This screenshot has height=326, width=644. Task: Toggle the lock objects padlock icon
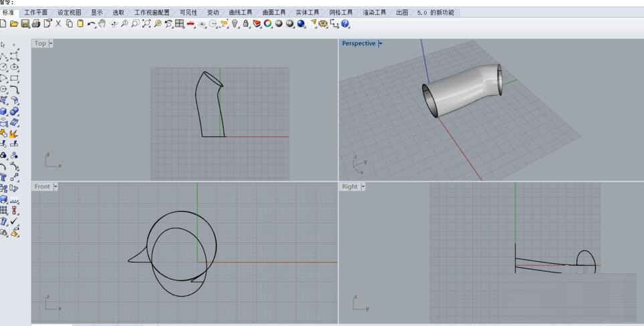pos(246,24)
